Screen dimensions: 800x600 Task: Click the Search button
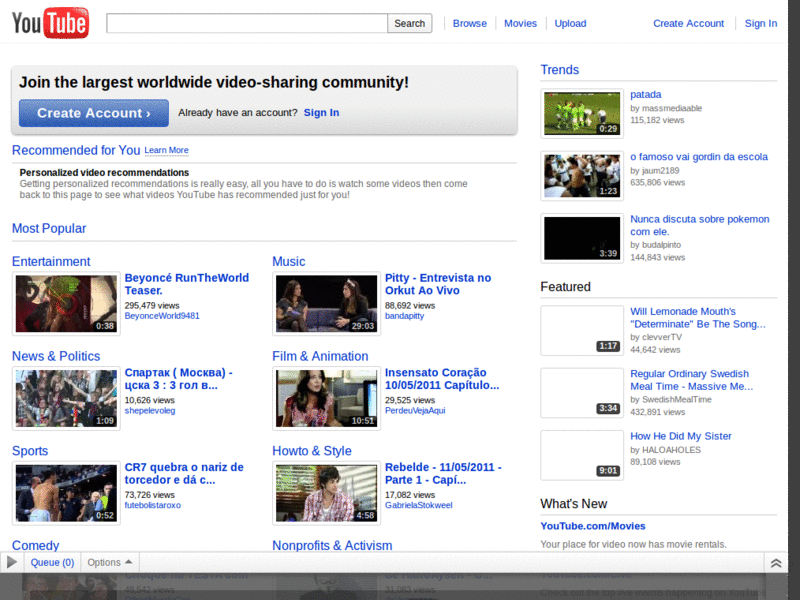tap(409, 23)
